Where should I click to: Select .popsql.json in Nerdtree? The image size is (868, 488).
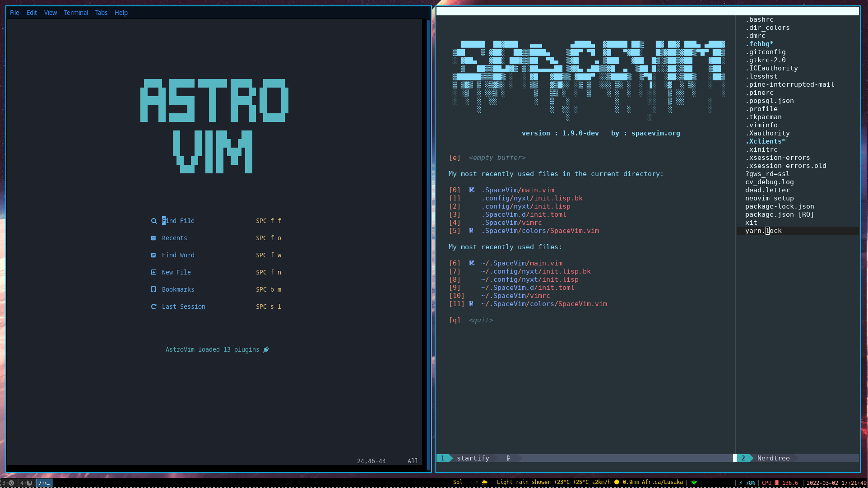[770, 101]
